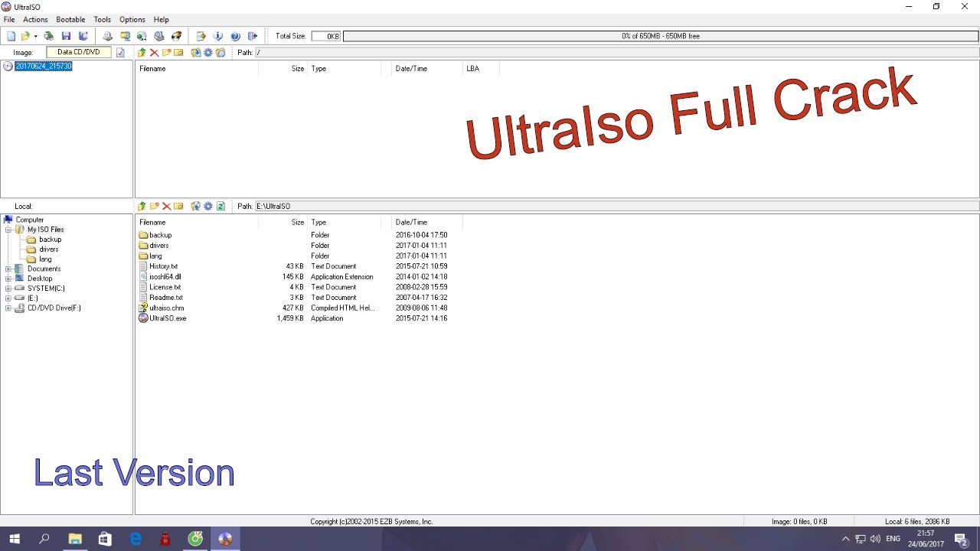This screenshot has width=980, height=551.
Task: Click Add Files icon in Image toolbar
Action: click(x=196, y=53)
